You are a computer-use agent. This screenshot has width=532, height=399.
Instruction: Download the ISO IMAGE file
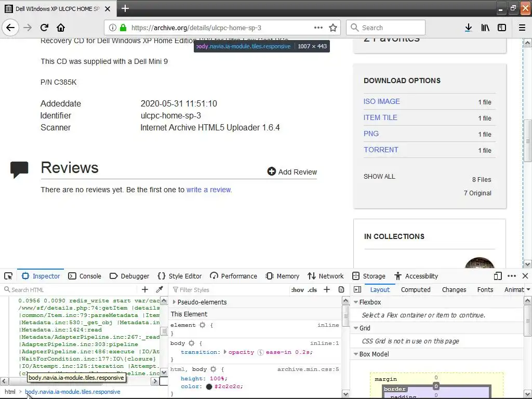pos(382,101)
